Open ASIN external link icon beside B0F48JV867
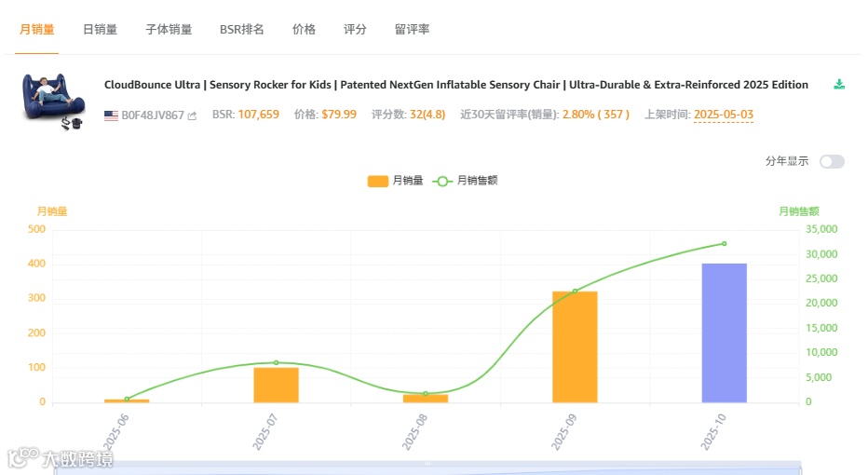The height and width of the screenshot is (475, 868). 192,115
